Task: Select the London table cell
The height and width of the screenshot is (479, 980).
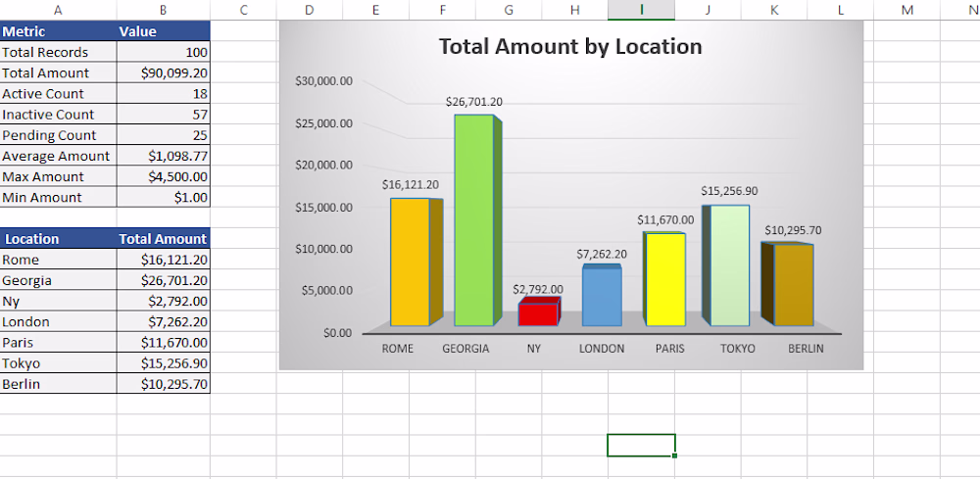Action: point(58,321)
